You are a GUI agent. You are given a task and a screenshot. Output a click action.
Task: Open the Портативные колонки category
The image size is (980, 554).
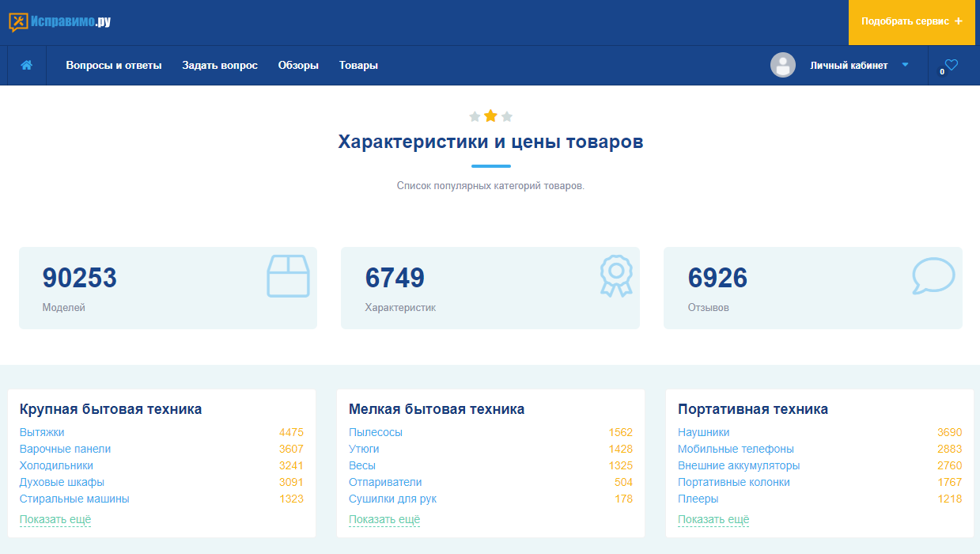[734, 482]
